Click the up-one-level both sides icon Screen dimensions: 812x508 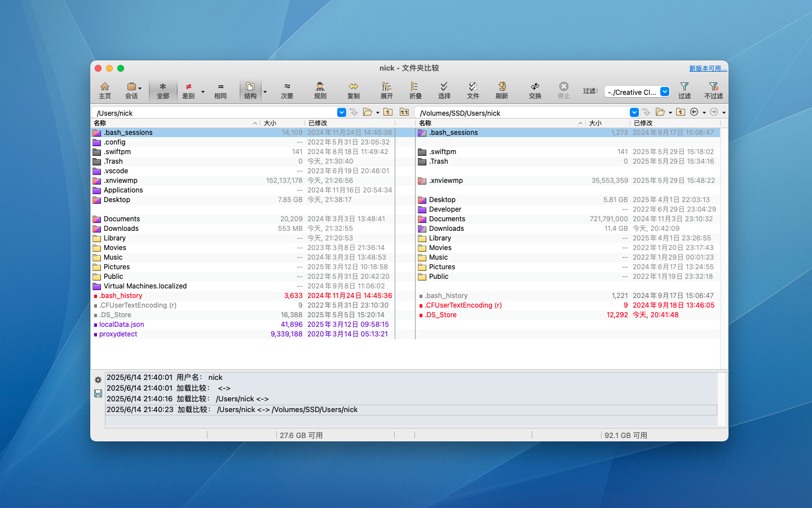404,112
